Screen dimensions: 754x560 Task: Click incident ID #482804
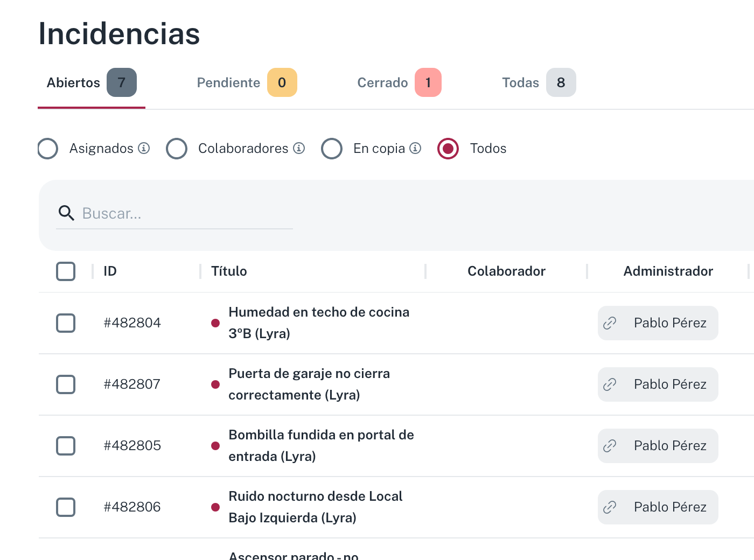132,323
